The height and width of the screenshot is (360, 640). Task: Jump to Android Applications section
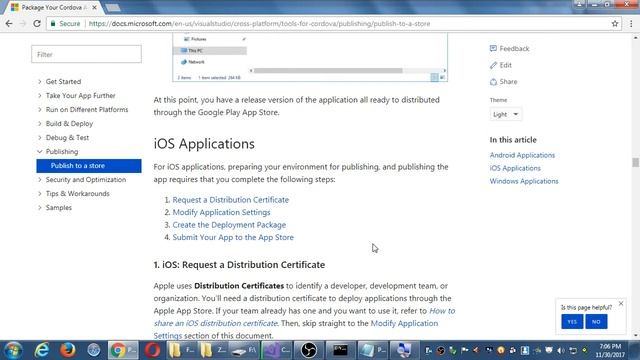[522, 155]
